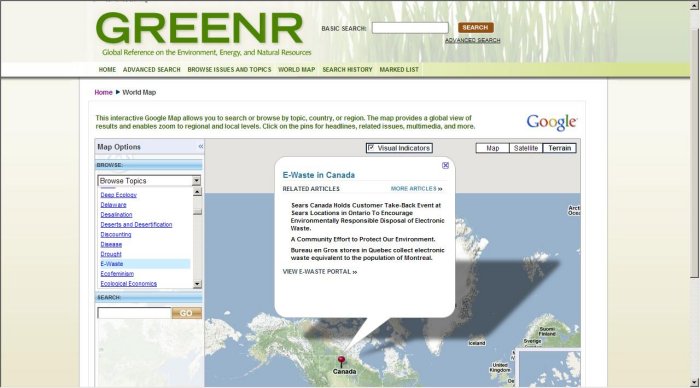Click the More Articles arrows
The image size is (700, 388).
click(x=440, y=189)
